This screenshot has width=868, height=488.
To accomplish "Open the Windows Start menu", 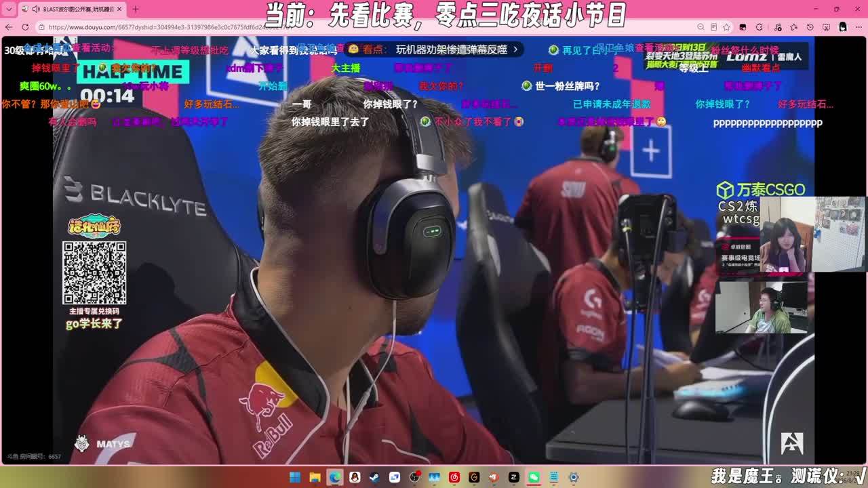I will 295,477.
